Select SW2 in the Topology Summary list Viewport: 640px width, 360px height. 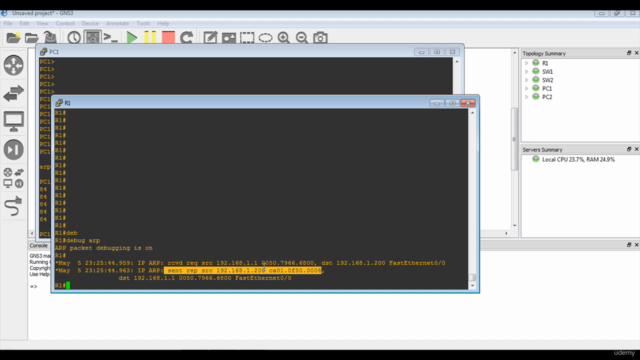(547, 80)
